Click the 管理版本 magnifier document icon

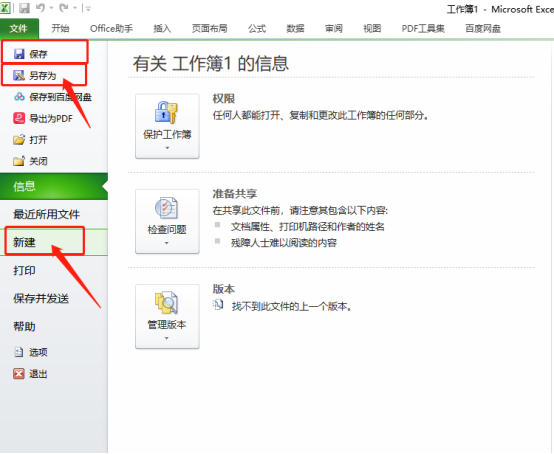pos(166,303)
